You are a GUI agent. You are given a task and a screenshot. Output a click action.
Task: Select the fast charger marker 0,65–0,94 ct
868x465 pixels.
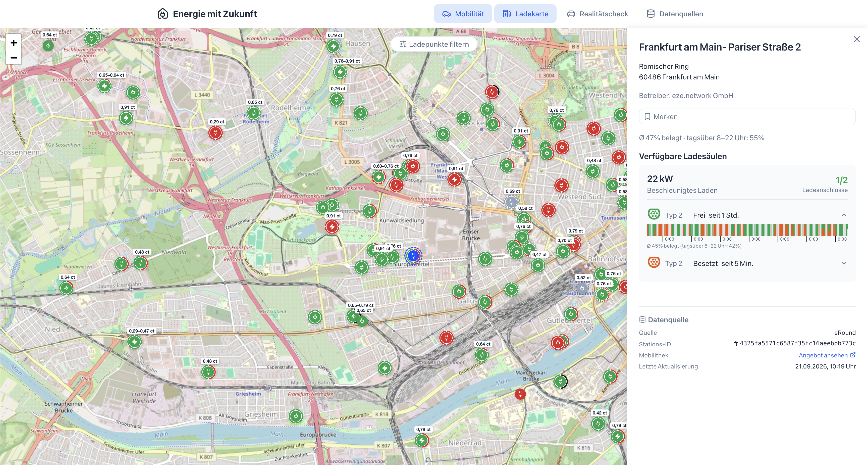pyautogui.click(x=104, y=86)
